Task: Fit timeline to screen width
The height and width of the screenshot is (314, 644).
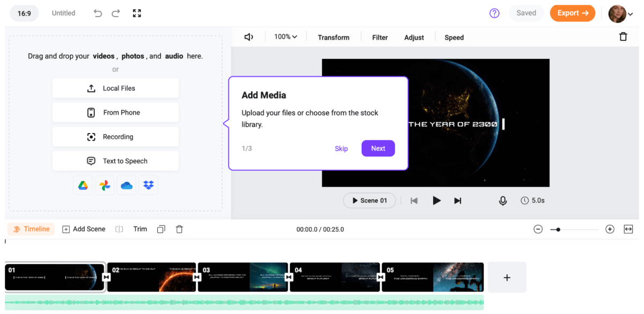Action: pos(628,229)
